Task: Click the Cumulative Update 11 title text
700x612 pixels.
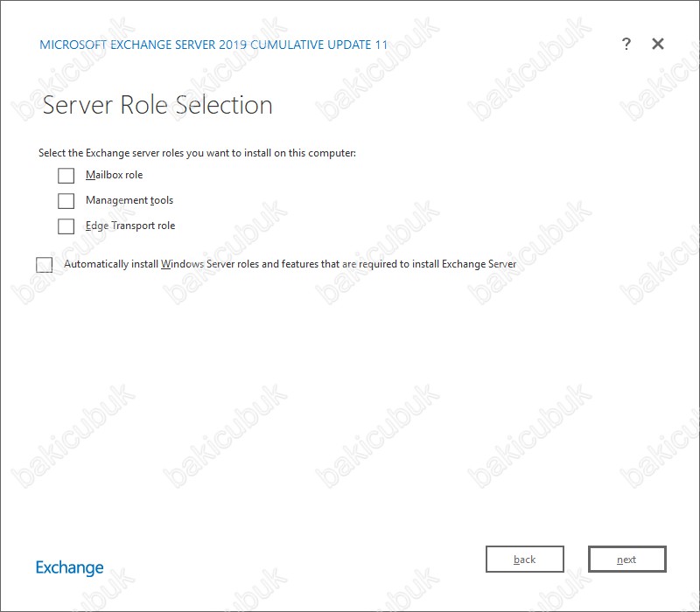Action: click(x=213, y=45)
